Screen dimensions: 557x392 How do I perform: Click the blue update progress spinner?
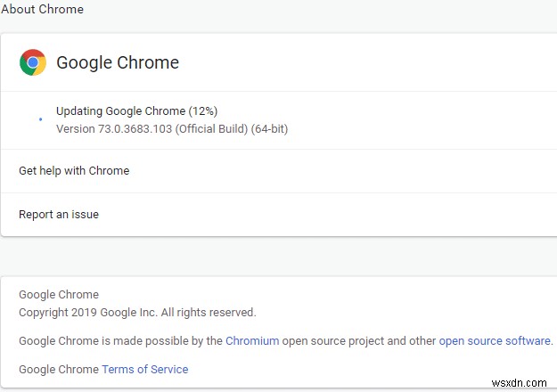pos(40,118)
